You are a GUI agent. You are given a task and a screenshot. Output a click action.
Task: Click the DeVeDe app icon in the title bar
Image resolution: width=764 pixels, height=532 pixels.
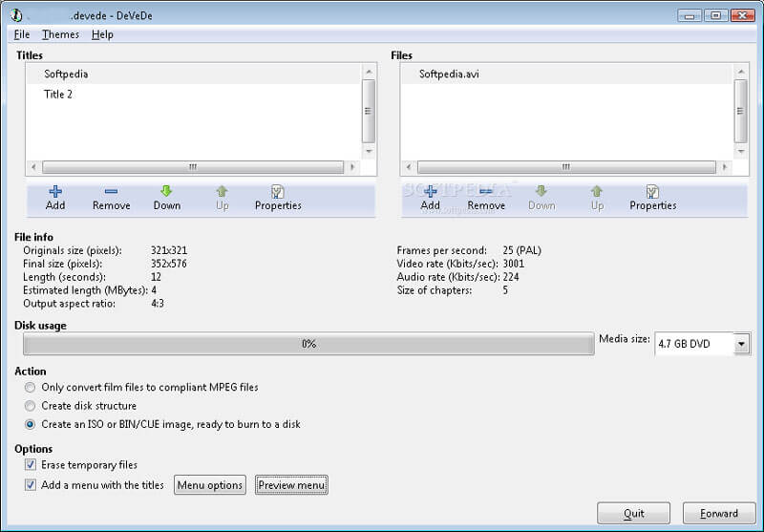[16, 15]
